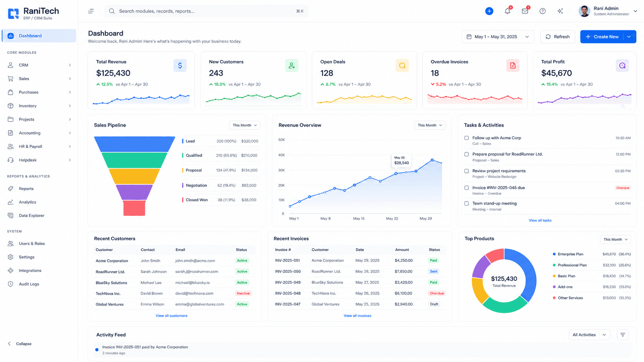Click the Total Profit card icon
The height and width of the screenshot is (362, 644).
pyautogui.click(x=622, y=65)
